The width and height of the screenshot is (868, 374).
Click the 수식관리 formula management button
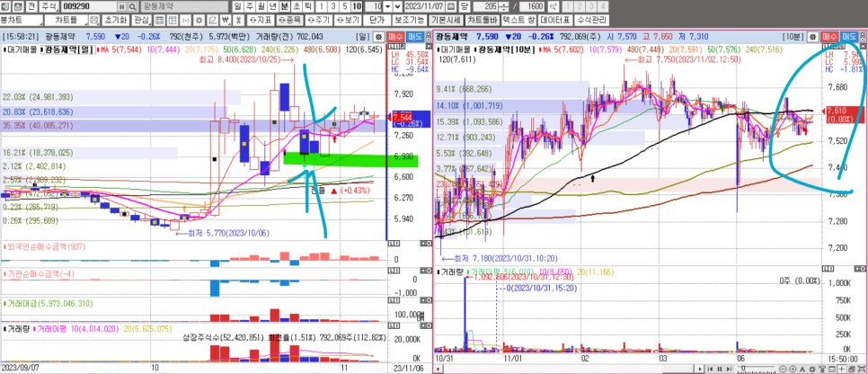coord(592,20)
